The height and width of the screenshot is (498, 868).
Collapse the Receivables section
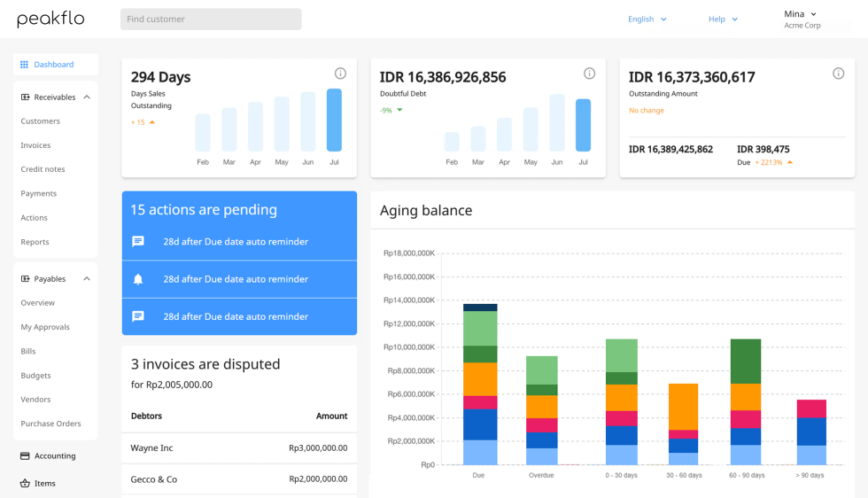tap(87, 97)
